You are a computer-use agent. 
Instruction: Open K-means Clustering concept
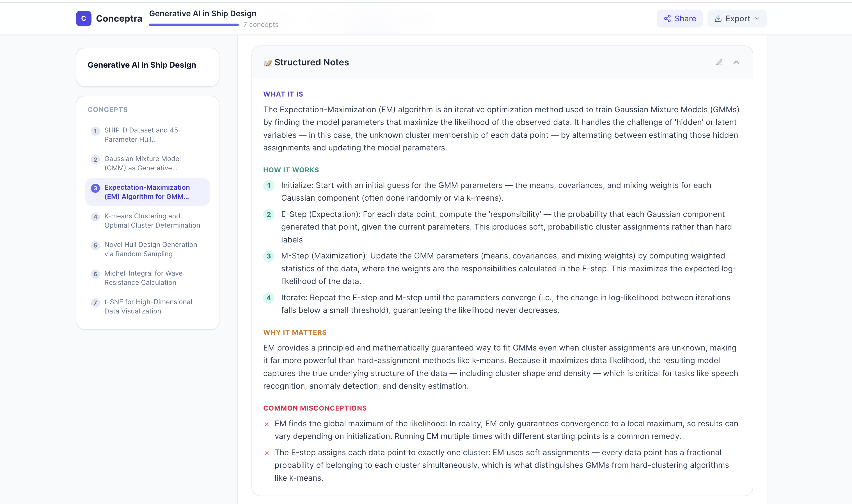point(147,221)
